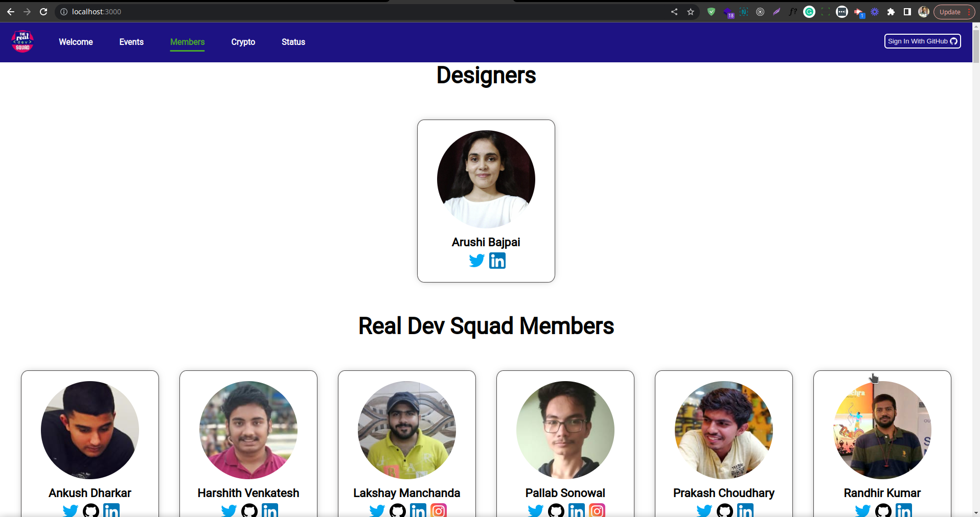Open the Chrome profile avatar
This screenshot has width=980, height=517.
[x=924, y=12]
